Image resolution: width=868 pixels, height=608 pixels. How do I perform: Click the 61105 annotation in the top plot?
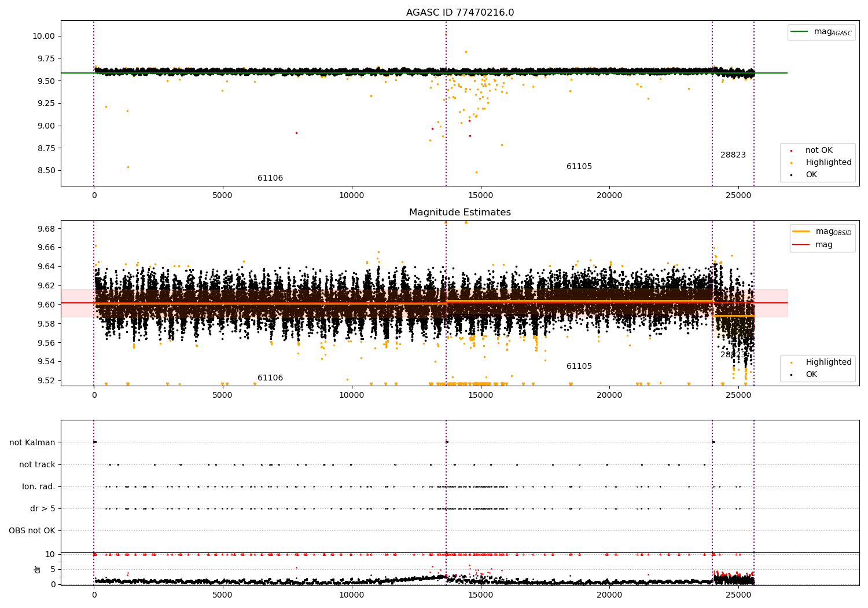tap(579, 167)
